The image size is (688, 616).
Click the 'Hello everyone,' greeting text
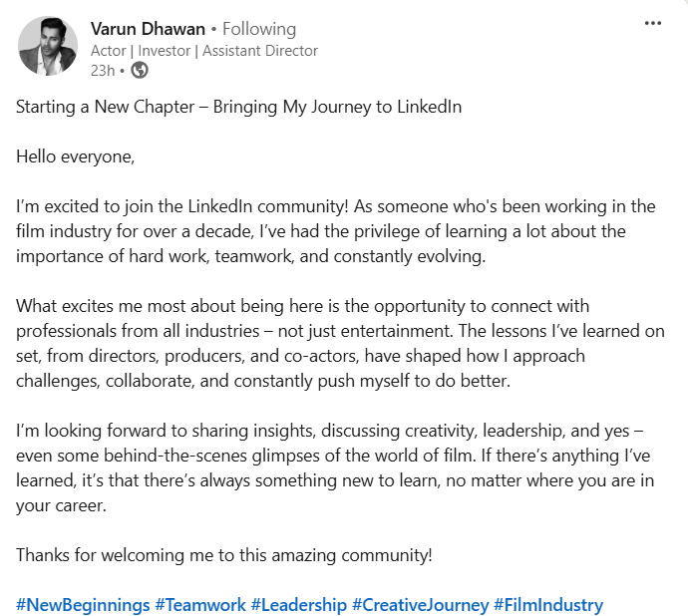(75, 156)
